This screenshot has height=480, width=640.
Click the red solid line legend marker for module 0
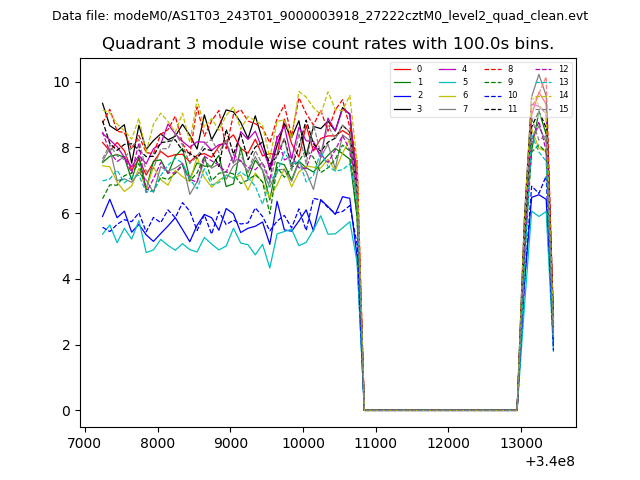coord(403,69)
